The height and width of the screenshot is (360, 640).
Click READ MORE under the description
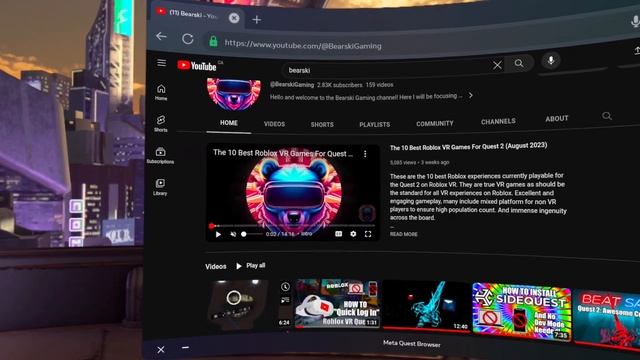(404, 234)
